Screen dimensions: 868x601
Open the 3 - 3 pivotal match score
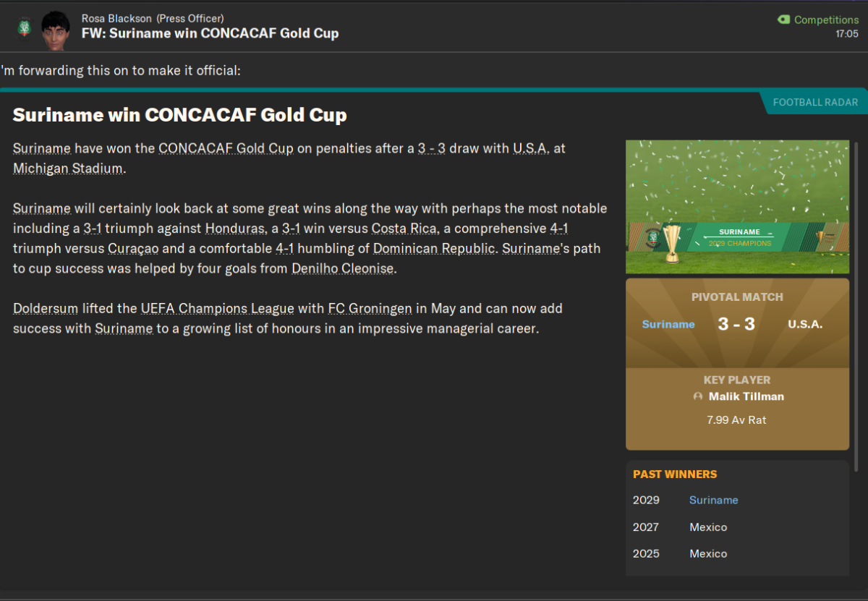pyautogui.click(x=736, y=324)
